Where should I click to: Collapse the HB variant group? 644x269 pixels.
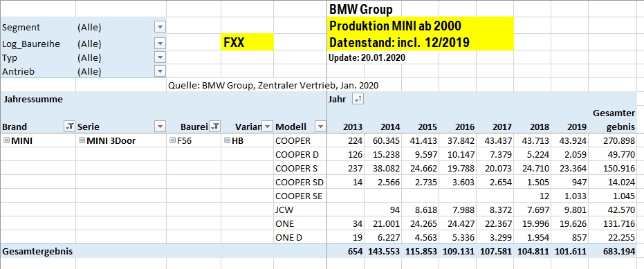pyautogui.click(x=227, y=140)
